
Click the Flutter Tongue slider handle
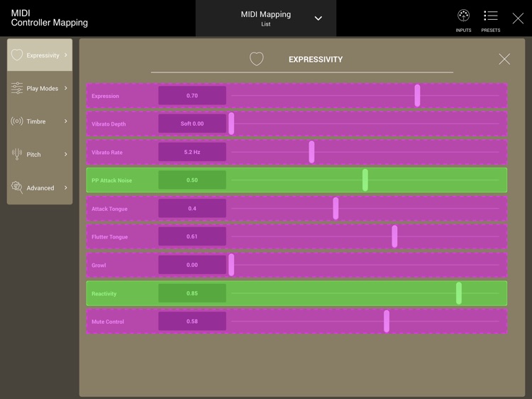point(394,236)
